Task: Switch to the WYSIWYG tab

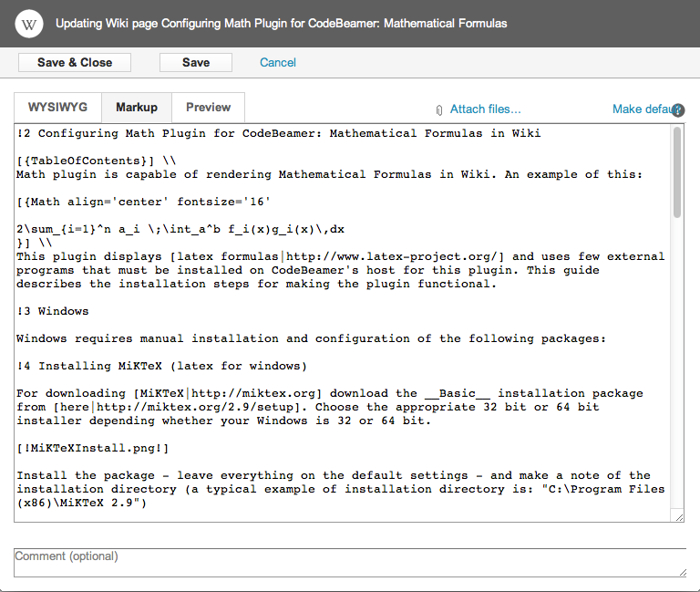Action: (x=57, y=108)
